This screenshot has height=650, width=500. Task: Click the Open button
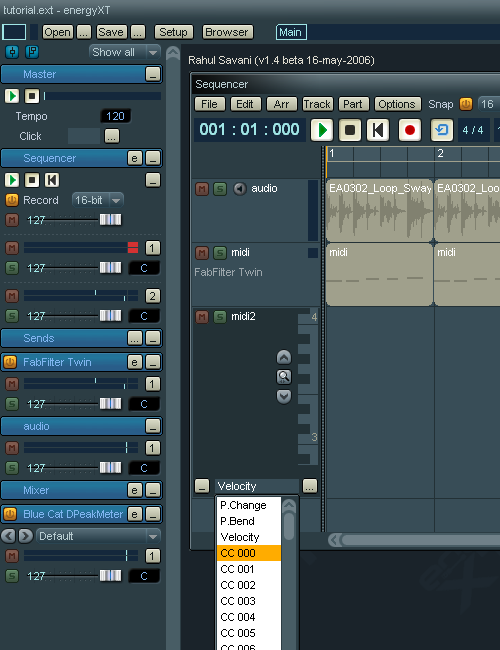[x=58, y=32]
